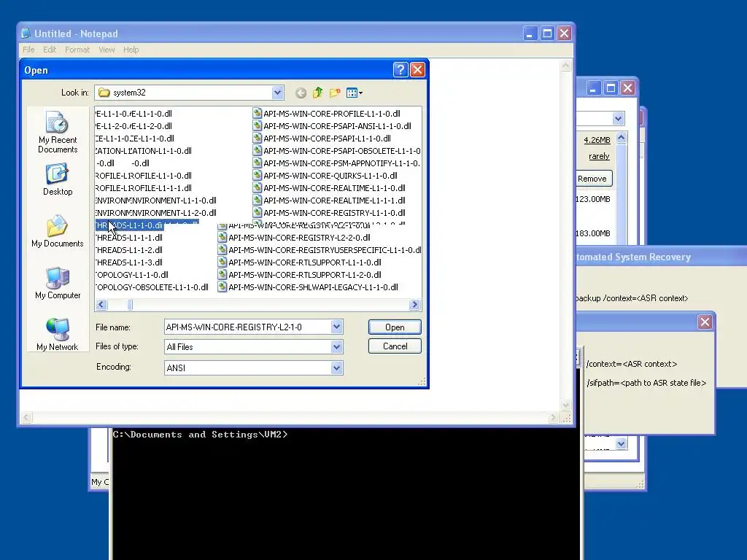This screenshot has height=560, width=747.
Task: Open My Computer in places bar
Action: [x=58, y=284]
